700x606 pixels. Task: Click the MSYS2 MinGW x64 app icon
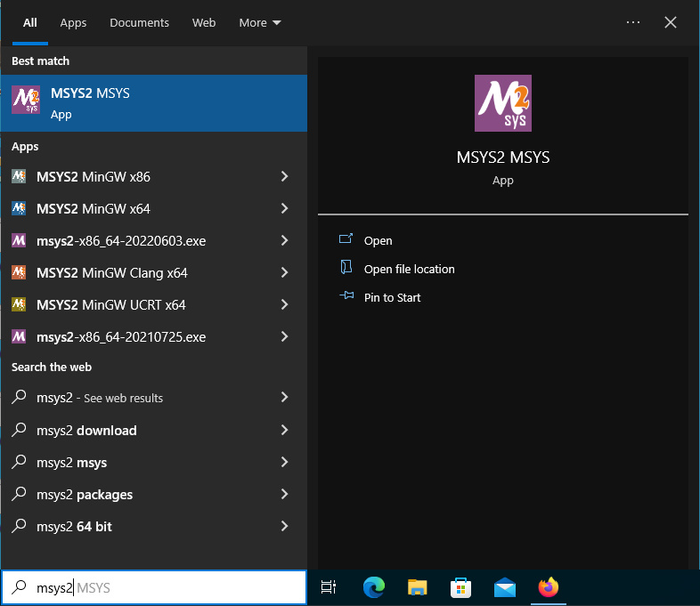tap(19, 209)
